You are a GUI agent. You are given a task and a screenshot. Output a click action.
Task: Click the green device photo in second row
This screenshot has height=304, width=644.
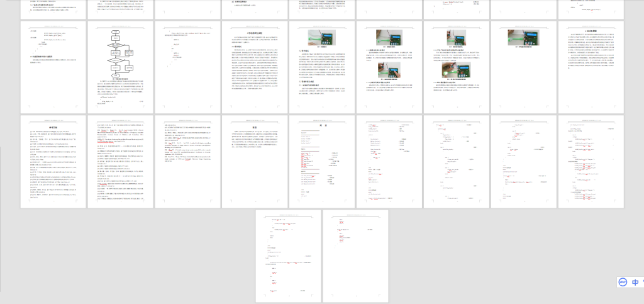[323, 37]
